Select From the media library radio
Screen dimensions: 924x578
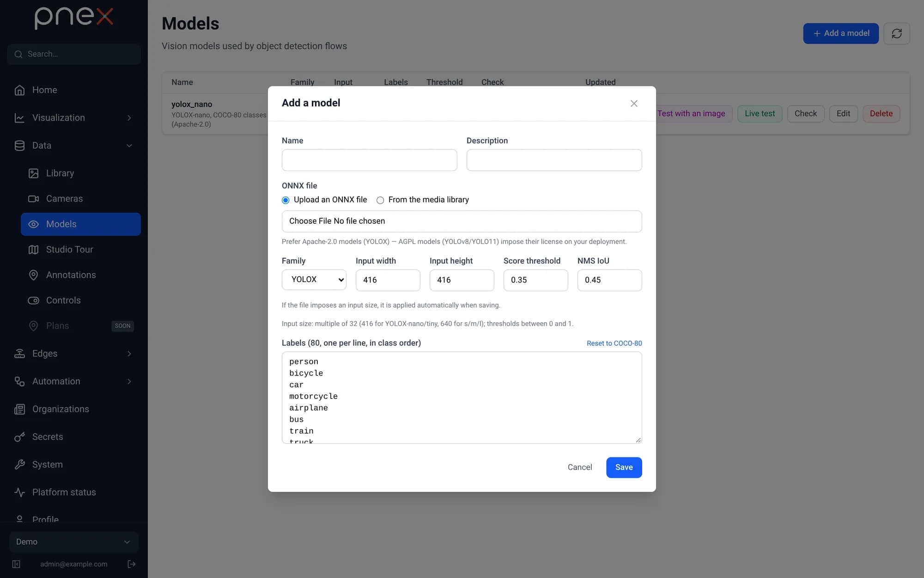tap(380, 200)
